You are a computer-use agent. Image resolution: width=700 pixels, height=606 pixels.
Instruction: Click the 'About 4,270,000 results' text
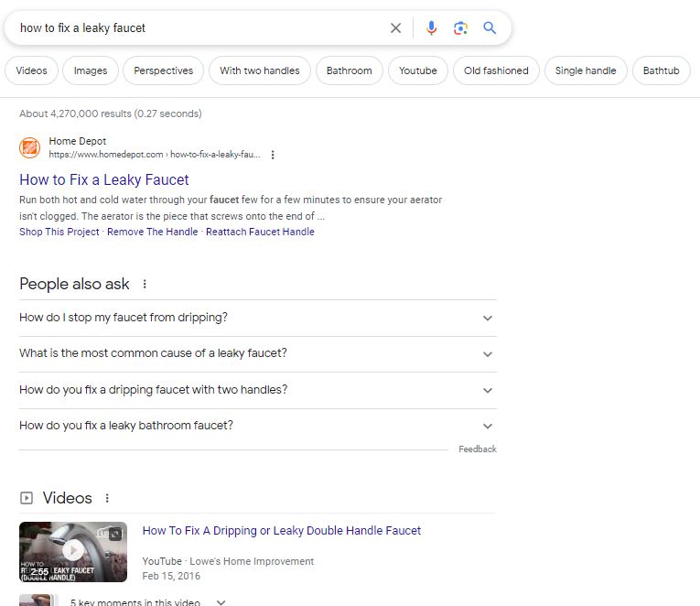111,114
